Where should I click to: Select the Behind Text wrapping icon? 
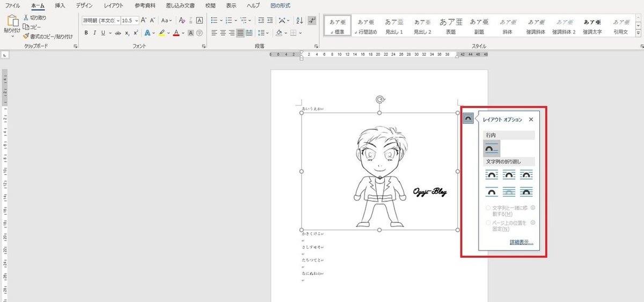tap(509, 191)
